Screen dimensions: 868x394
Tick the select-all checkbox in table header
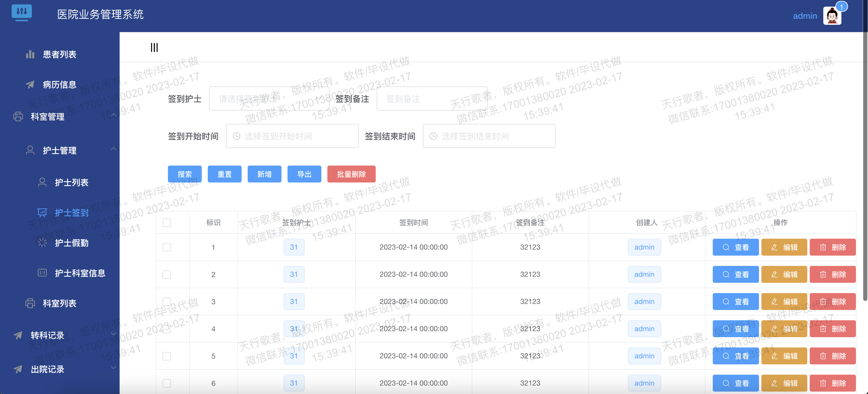167,222
